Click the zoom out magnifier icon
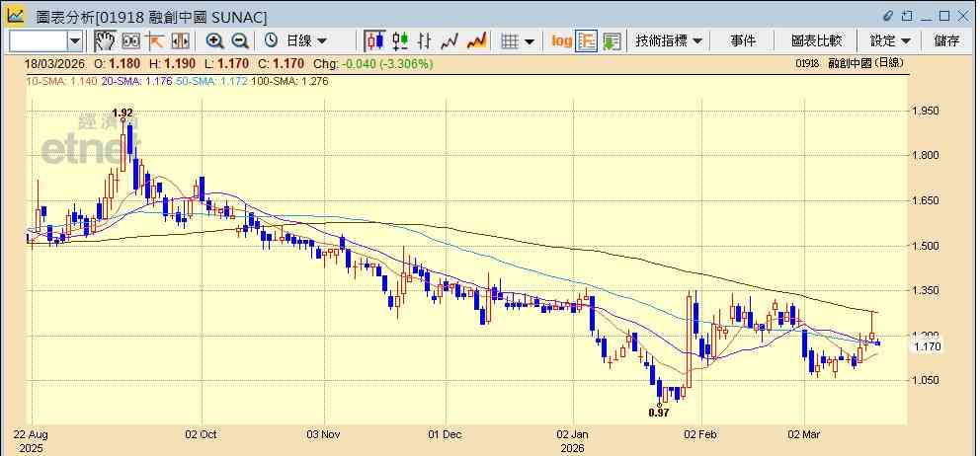This screenshot has height=456, width=980. (x=240, y=41)
